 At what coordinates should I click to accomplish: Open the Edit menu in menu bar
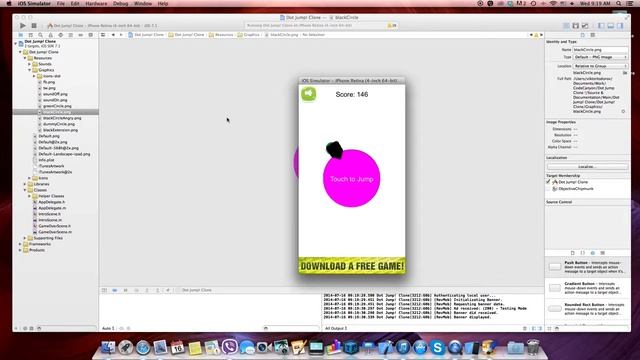(75, 4)
